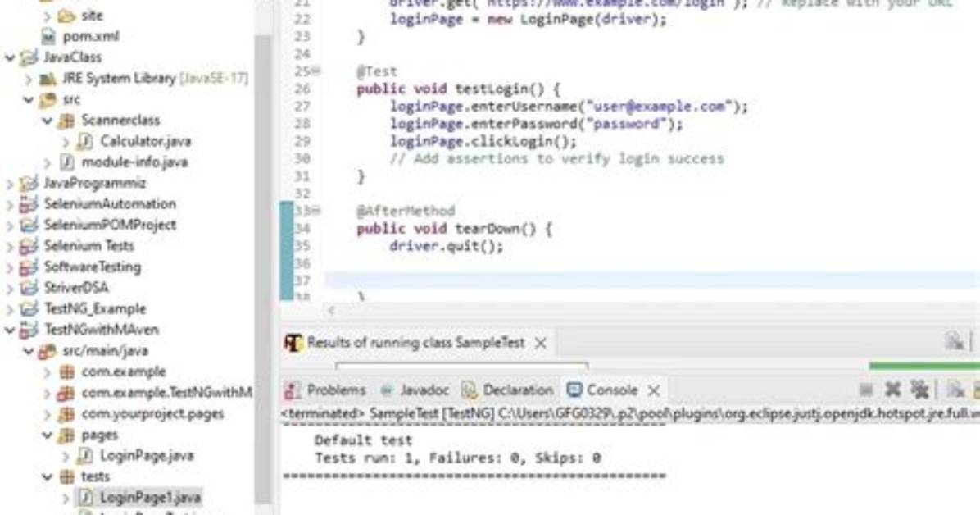Click the StriverDSA project icon
This screenshot has width=980, height=515.
click(29, 288)
